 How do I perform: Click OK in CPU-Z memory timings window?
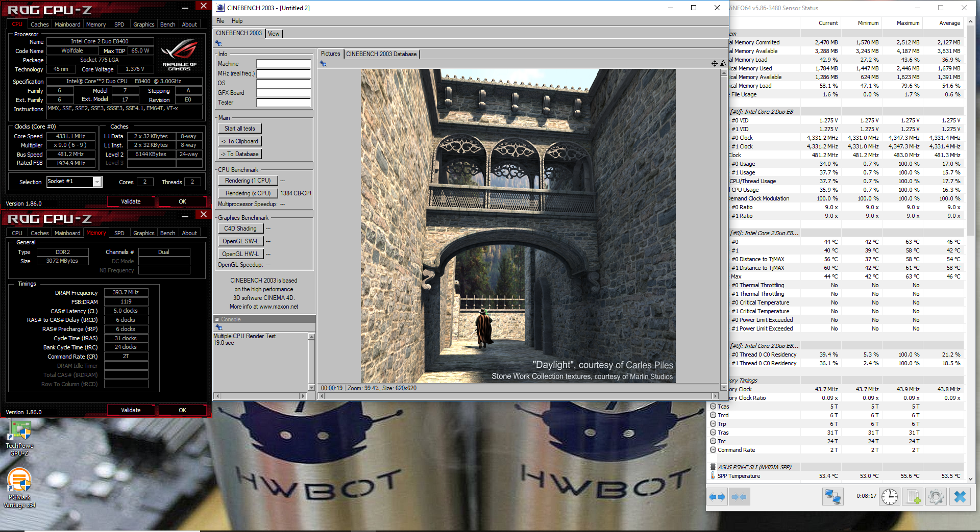[182, 410]
